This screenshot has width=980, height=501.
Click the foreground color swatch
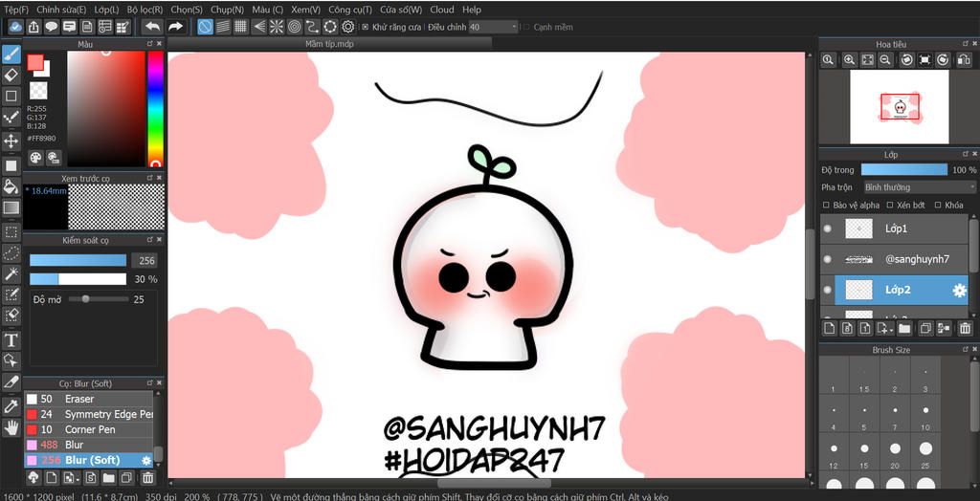pos(35,62)
